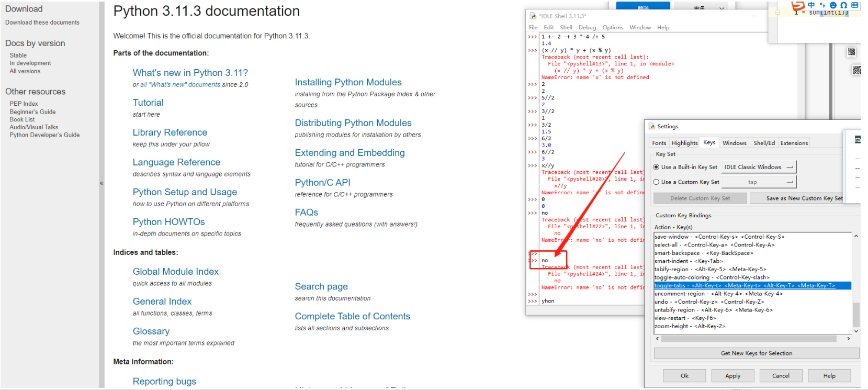Screen dimensions: 868x390
Task: Open the Python/C API link
Action: point(322,182)
